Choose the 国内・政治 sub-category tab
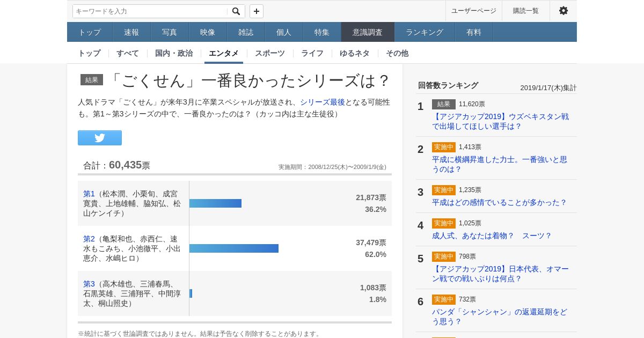 tap(174, 53)
